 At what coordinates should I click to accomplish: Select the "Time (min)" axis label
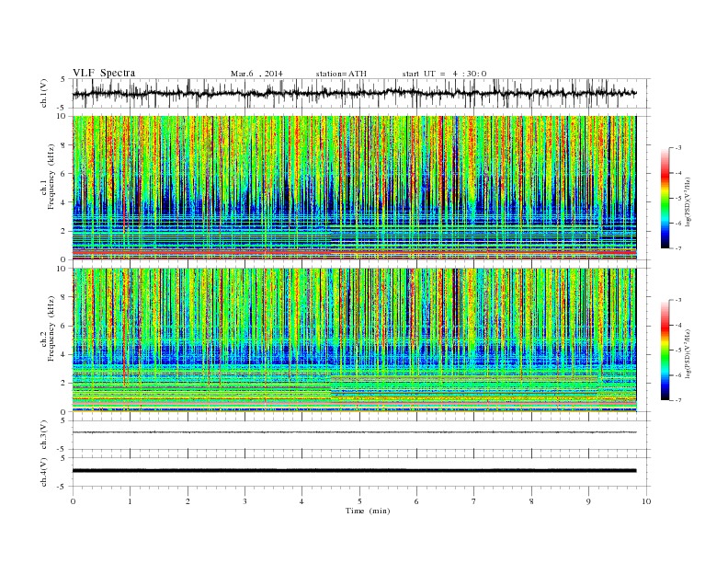(368, 511)
